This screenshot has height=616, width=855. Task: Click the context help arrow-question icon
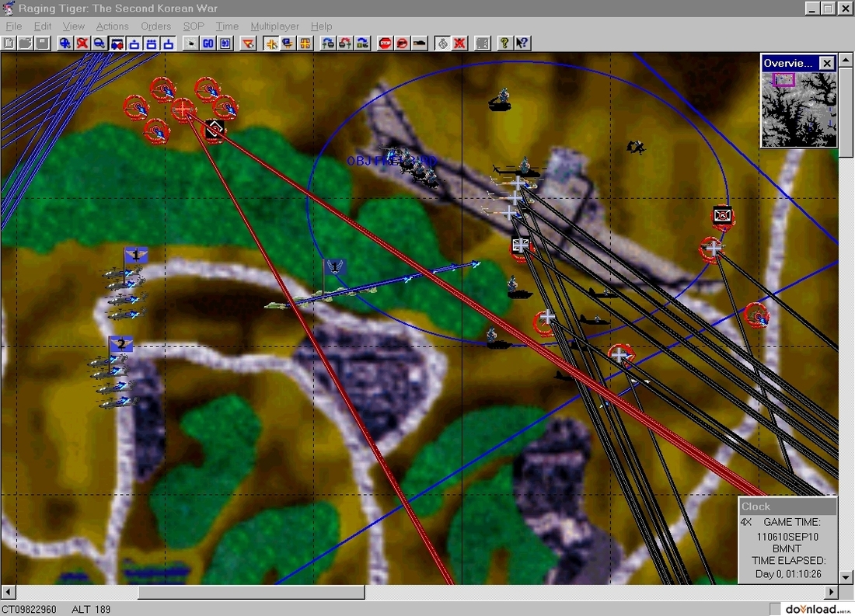click(522, 43)
